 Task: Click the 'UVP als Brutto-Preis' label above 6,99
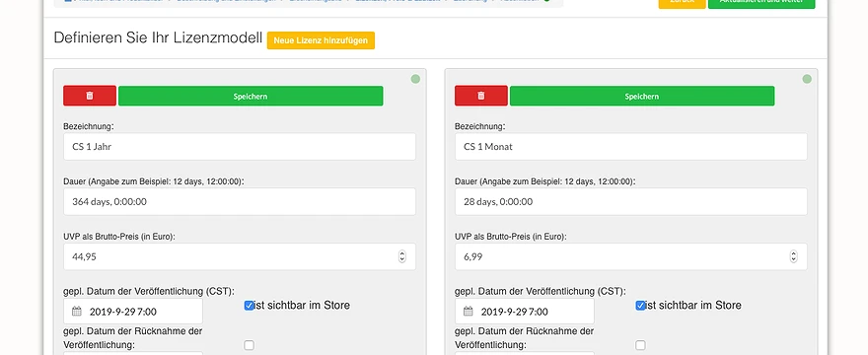click(x=510, y=237)
